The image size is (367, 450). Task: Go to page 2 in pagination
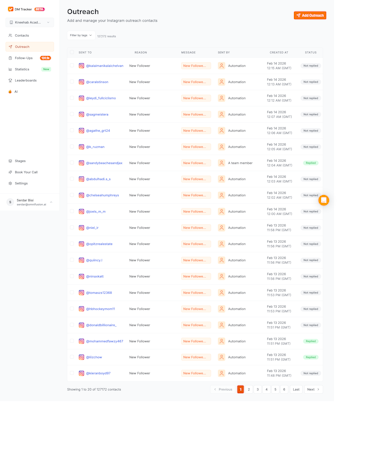[249, 389]
